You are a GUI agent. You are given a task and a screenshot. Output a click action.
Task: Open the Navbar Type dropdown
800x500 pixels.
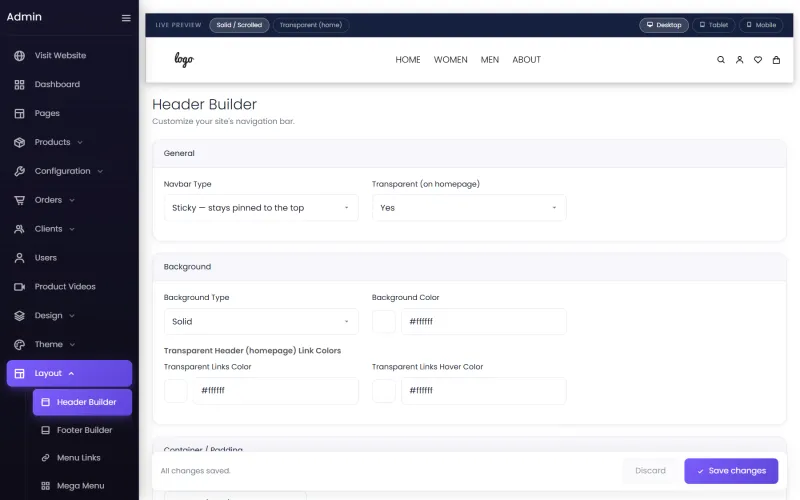click(261, 208)
